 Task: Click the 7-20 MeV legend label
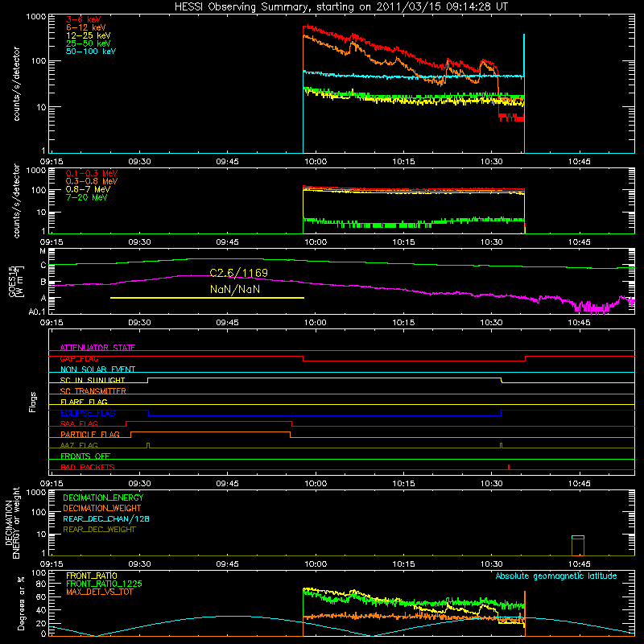pyautogui.click(x=87, y=197)
